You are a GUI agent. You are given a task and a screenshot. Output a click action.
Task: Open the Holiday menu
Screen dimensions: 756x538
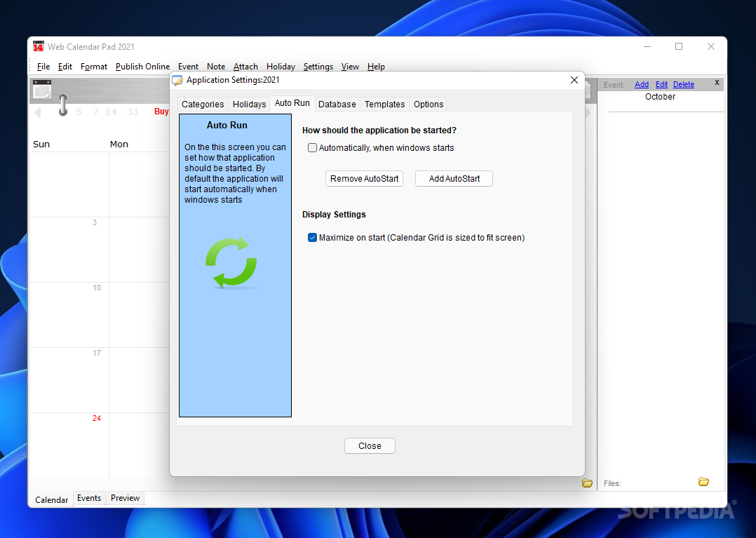tap(281, 67)
